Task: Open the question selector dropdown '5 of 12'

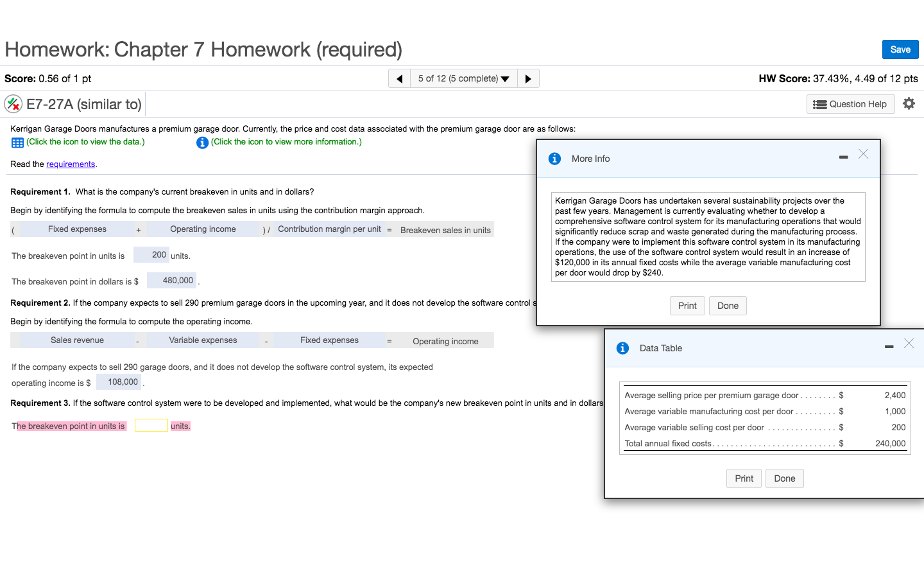Action: click(463, 78)
